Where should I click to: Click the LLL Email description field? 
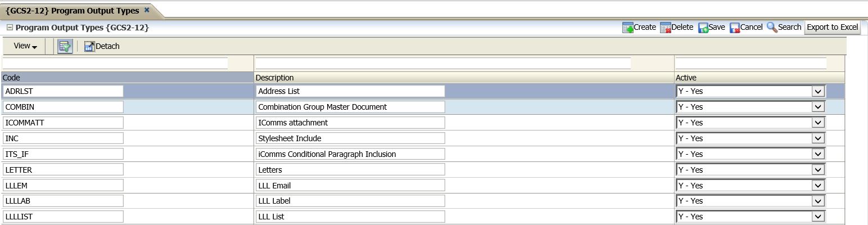point(350,186)
